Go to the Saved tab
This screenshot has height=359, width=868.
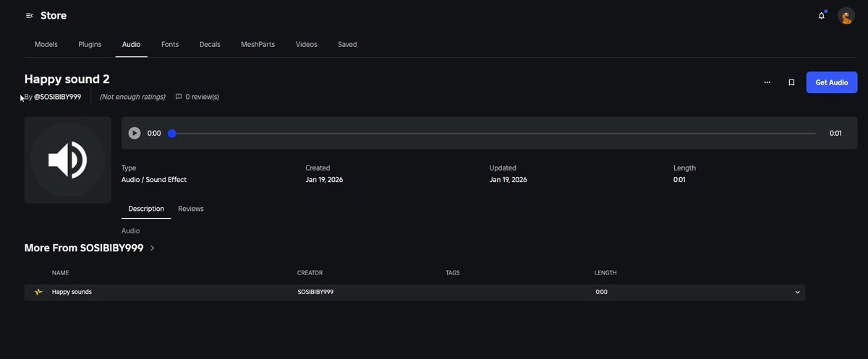click(347, 45)
